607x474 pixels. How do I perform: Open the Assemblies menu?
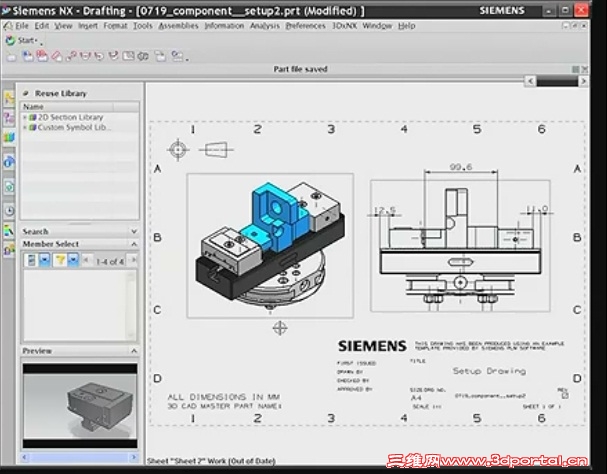point(178,26)
